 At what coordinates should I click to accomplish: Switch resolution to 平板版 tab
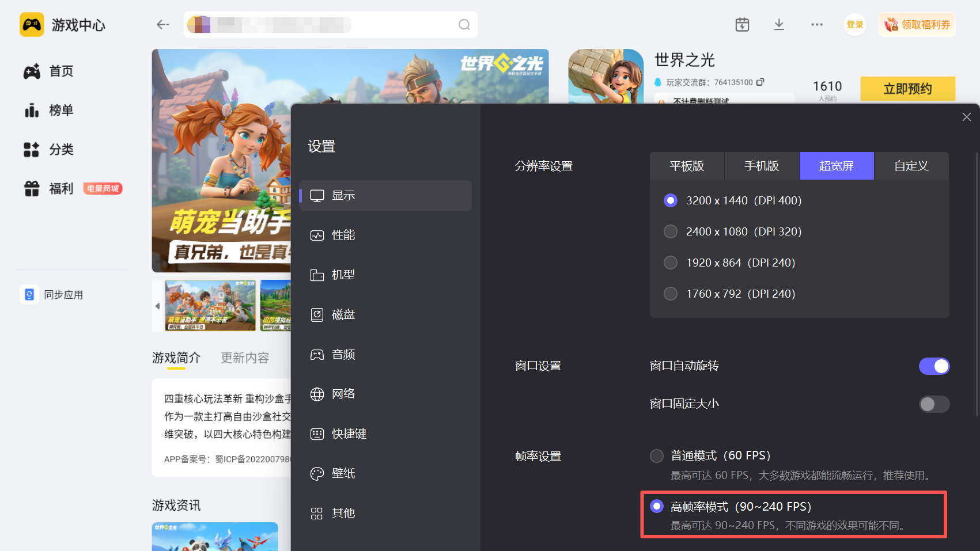pyautogui.click(x=687, y=166)
